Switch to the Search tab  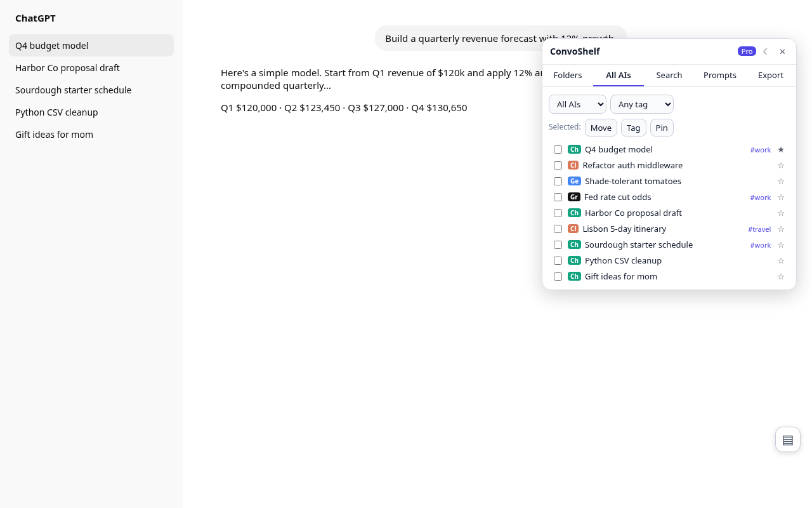tap(669, 75)
